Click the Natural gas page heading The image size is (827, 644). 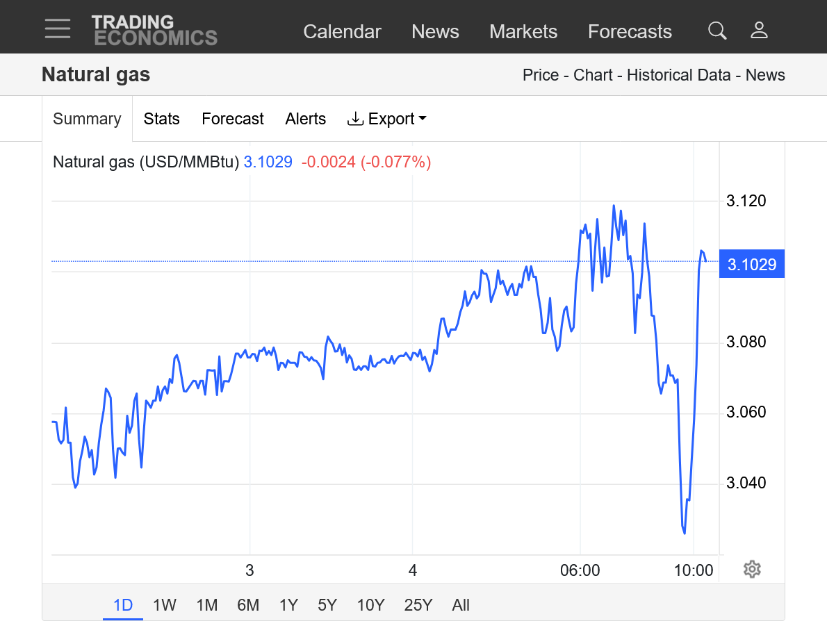[96, 75]
